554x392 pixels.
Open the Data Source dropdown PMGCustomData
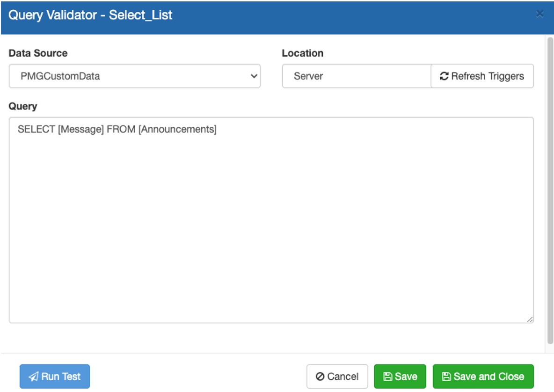click(135, 76)
